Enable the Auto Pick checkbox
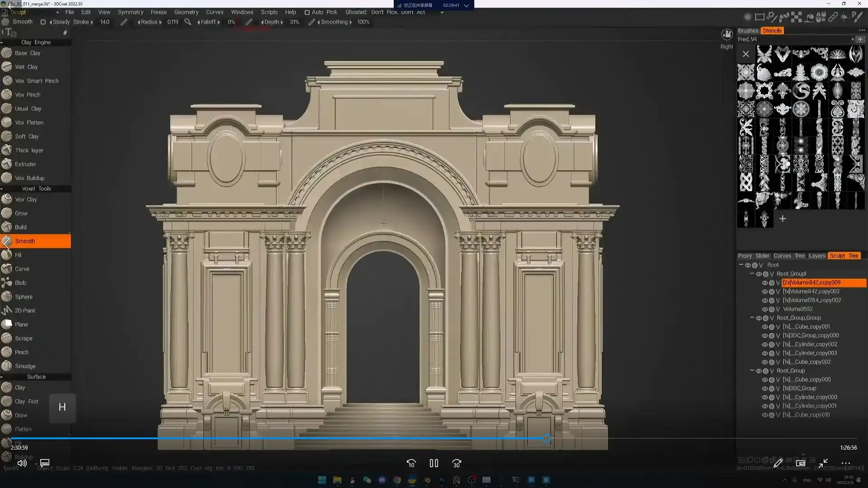 click(307, 13)
